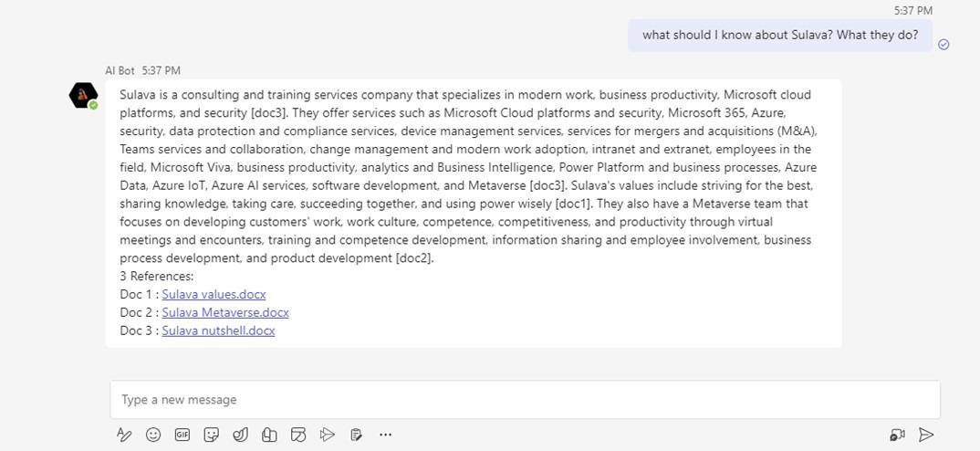Click the Updates clipboard icon
This screenshot has width=980, height=451.
click(x=357, y=435)
